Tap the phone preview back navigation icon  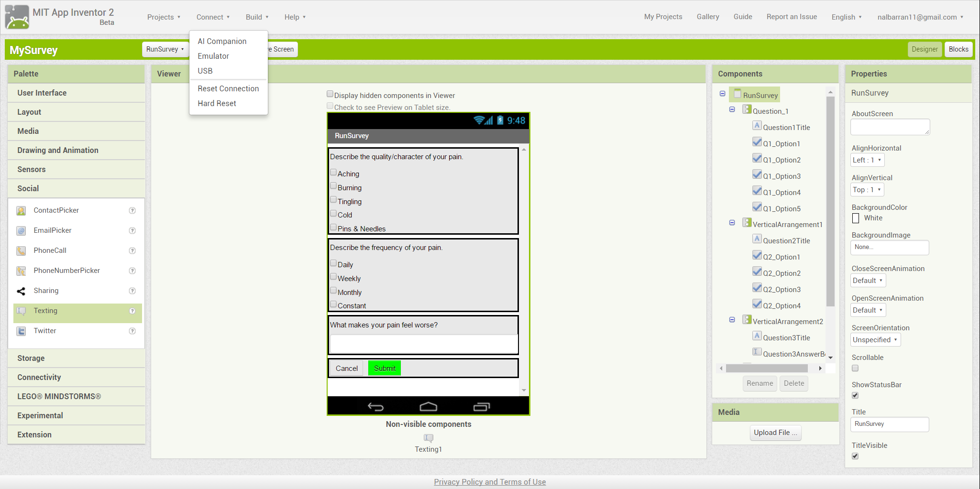tap(376, 407)
